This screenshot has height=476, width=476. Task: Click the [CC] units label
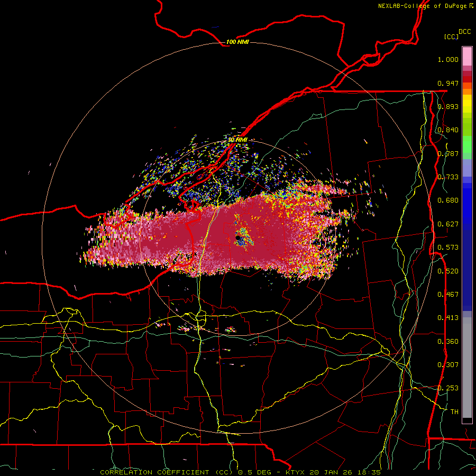click(x=451, y=36)
